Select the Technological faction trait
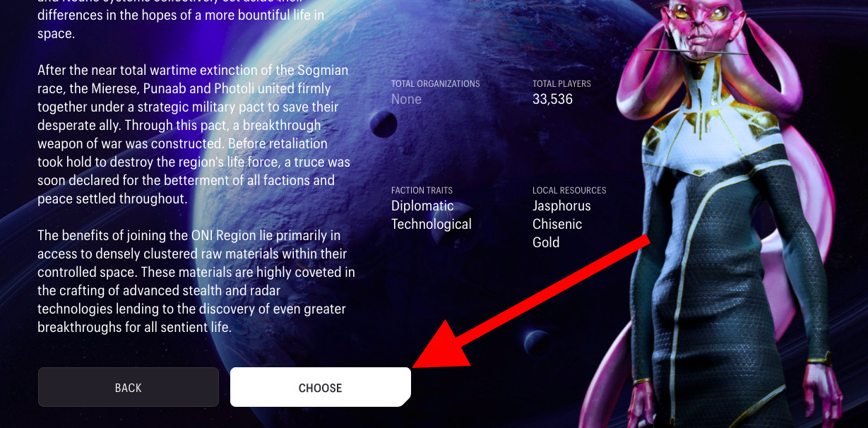This screenshot has height=428, width=868. pyautogui.click(x=432, y=225)
